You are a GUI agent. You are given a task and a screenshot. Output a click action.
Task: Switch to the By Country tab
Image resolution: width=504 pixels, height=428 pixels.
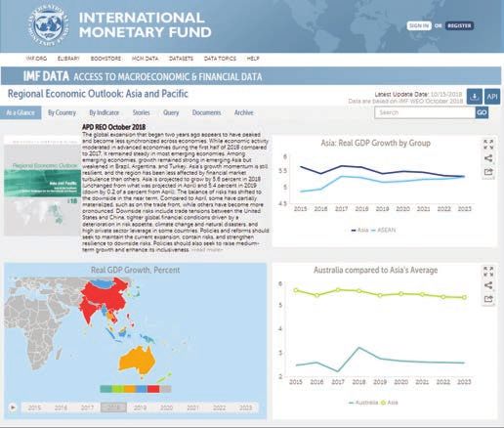click(62, 112)
